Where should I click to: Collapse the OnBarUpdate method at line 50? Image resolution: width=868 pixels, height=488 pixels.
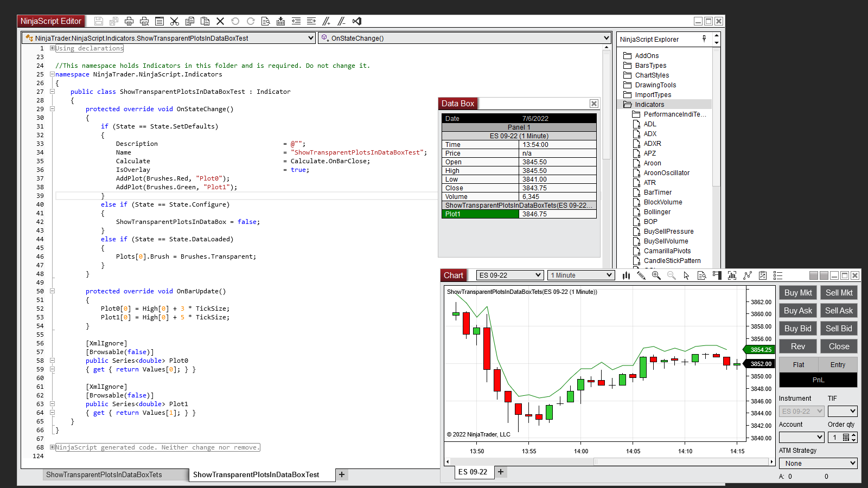click(52, 291)
